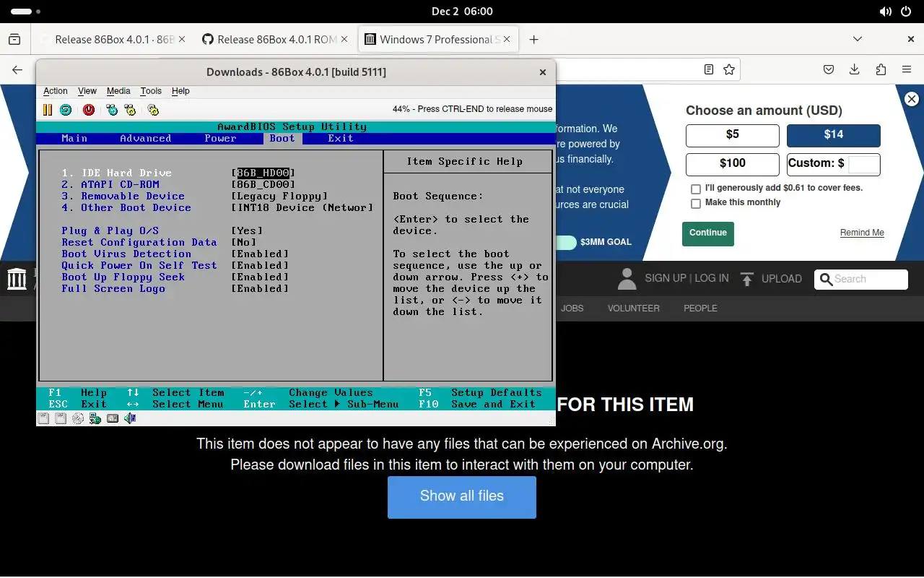Click the CD-ROM disc status bar icon

click(x=78, y=418)
